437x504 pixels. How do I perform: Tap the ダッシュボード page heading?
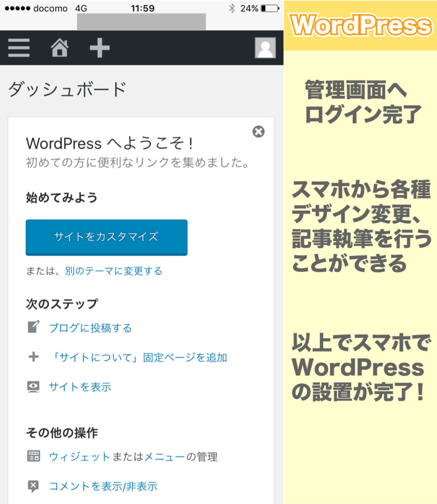67,89
